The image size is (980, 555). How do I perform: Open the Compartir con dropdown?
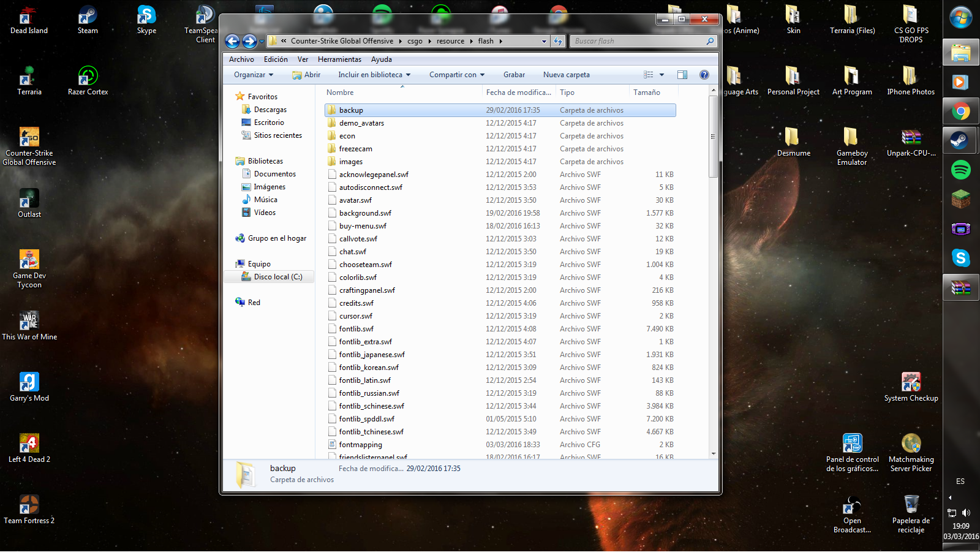[457, 75]
